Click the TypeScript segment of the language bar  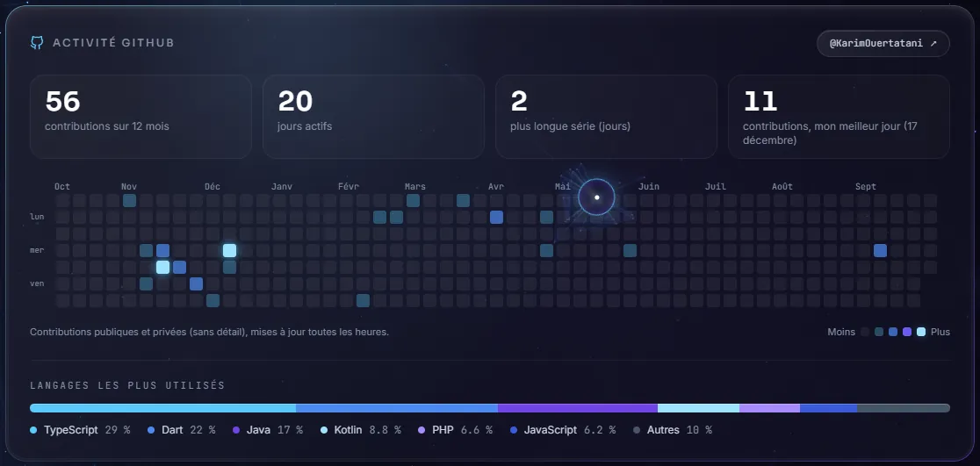point(162,408)
